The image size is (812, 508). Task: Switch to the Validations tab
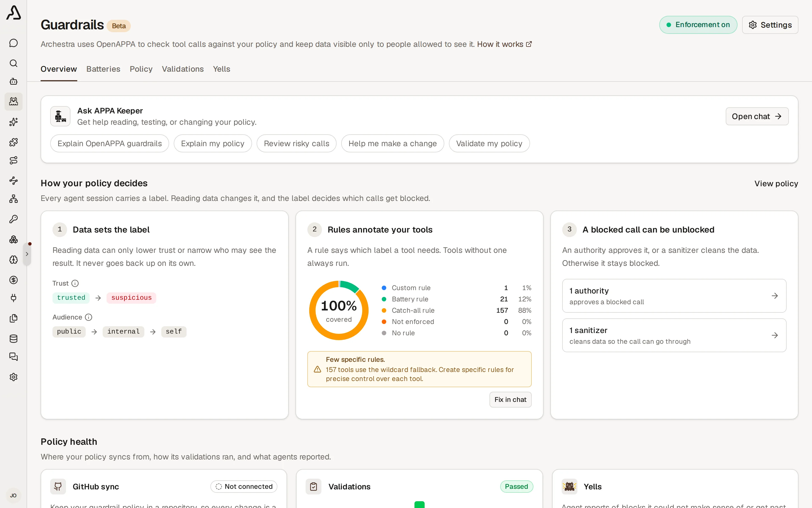(182, 69)
